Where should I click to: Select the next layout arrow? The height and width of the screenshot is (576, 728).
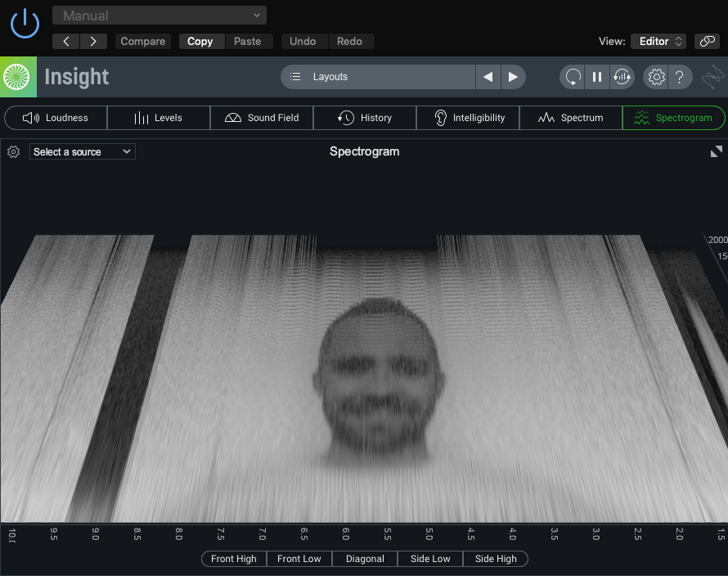(513, 77)
